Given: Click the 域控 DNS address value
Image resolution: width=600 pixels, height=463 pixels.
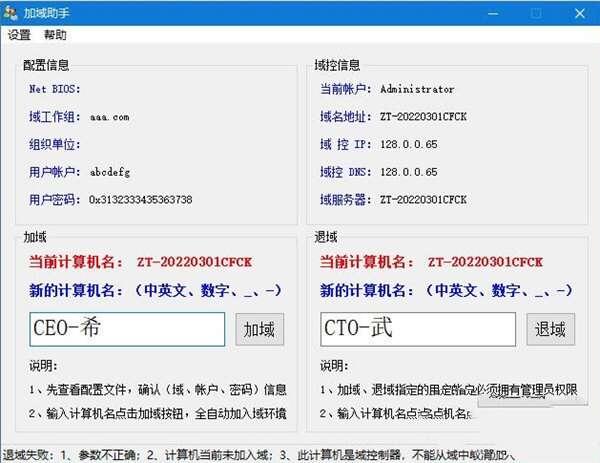Looking at the screenshot, I should (409, 172).
